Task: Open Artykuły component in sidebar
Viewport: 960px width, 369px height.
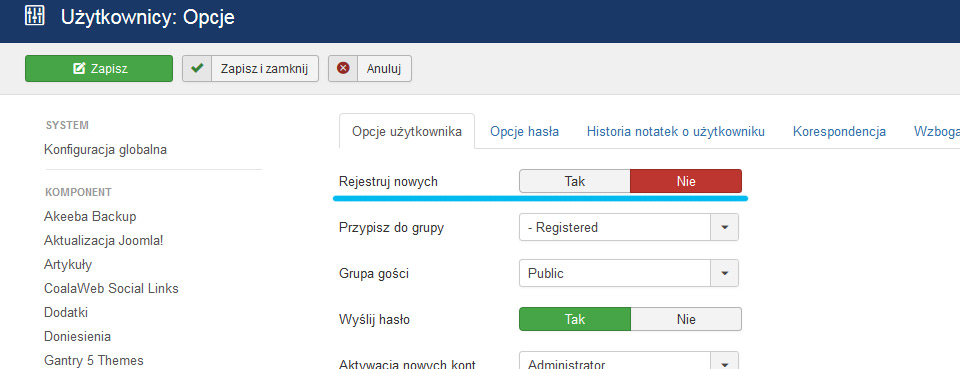Action: tap(68, 264)
